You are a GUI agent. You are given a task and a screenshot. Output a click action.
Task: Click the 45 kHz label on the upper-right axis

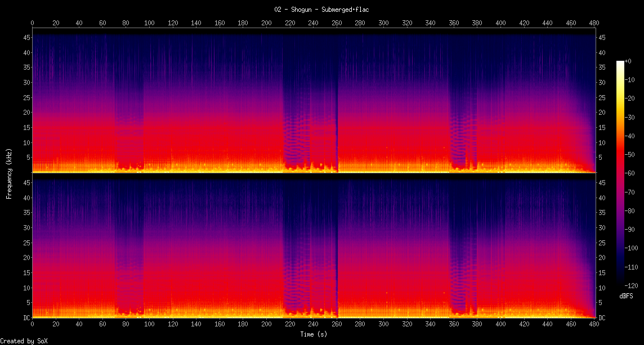[602, 38]
